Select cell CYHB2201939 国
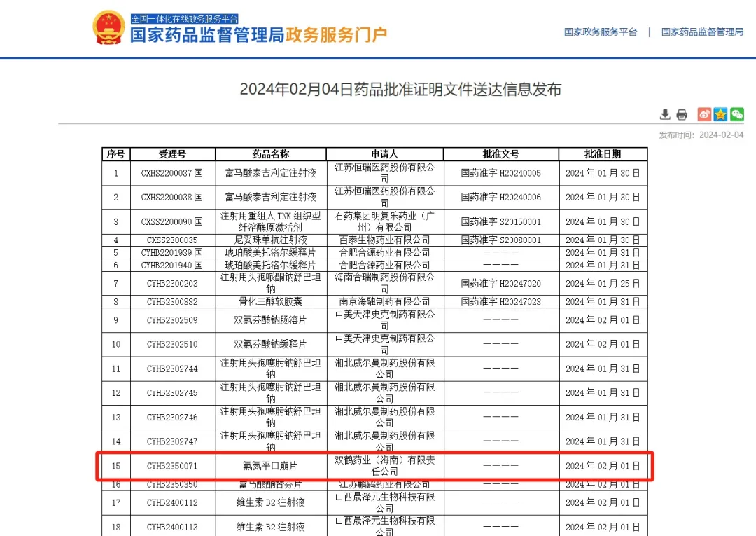756x536 pixels. (x=172, y=253)
